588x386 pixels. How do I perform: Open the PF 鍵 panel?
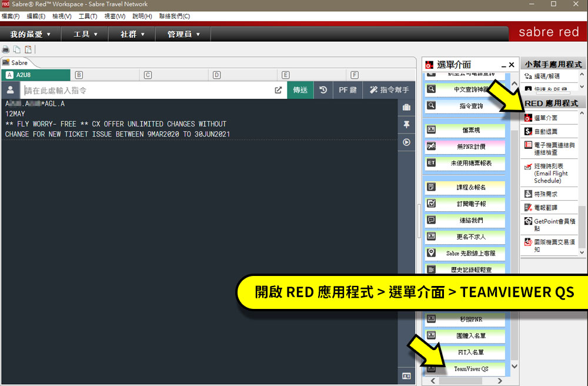tap(348, 90)
